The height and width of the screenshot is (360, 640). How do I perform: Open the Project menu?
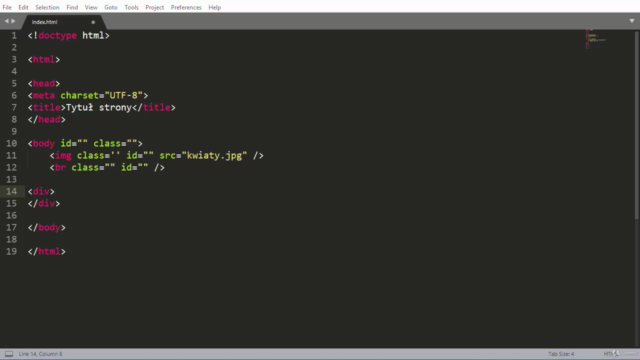pyautogui.click(x=154, y=7)
